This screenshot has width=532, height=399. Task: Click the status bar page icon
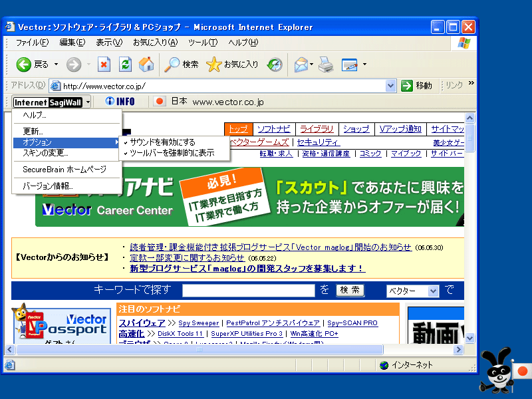[x=9, y=365]
